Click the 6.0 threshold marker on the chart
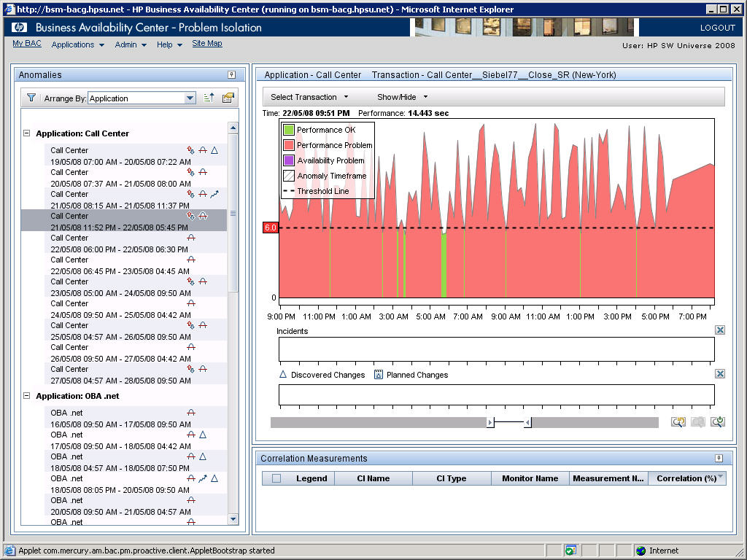Viewport: 747px width, 560px height. coord(270,227)
